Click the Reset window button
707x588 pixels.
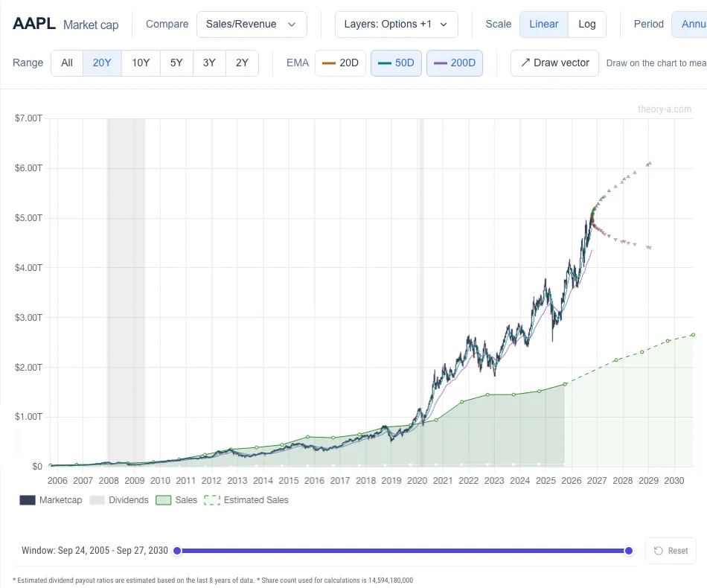pyautogui.click(x=671, y=551)
